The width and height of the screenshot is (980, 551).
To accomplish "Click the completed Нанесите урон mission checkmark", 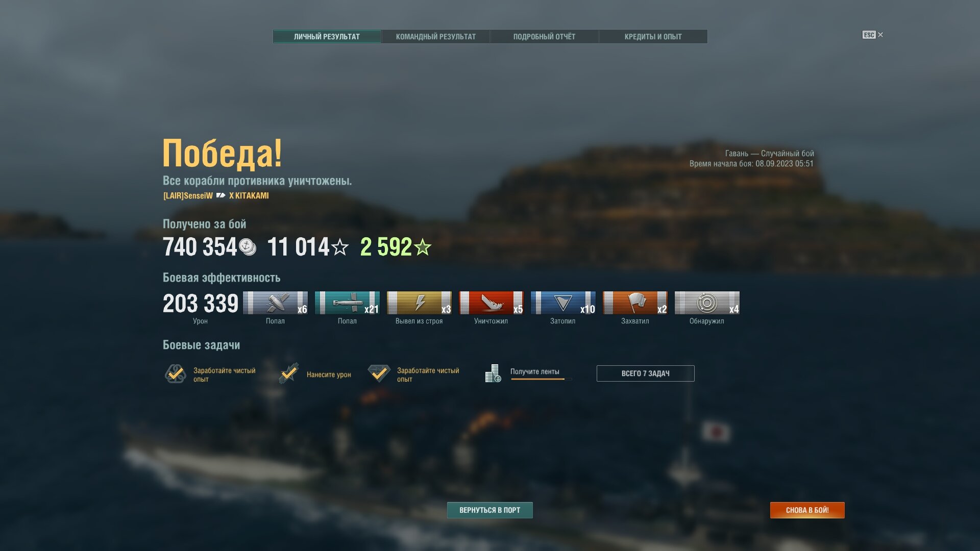I will click(289, 373).
